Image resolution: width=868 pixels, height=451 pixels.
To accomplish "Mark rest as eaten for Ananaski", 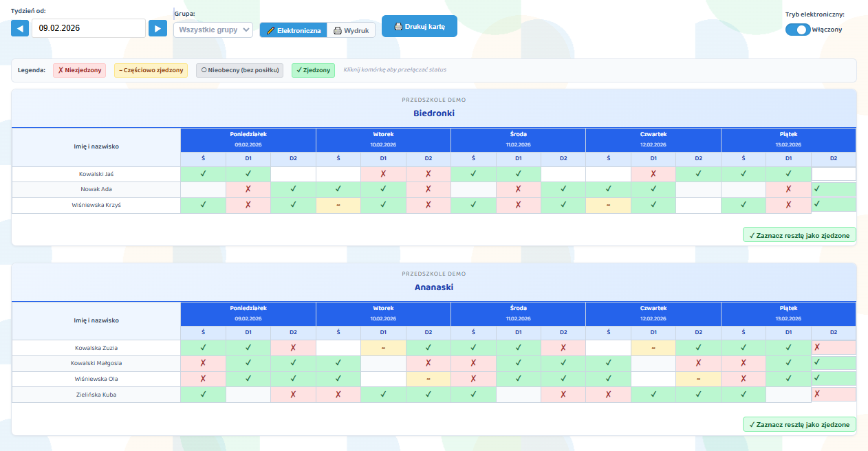I will click(799, 424).
